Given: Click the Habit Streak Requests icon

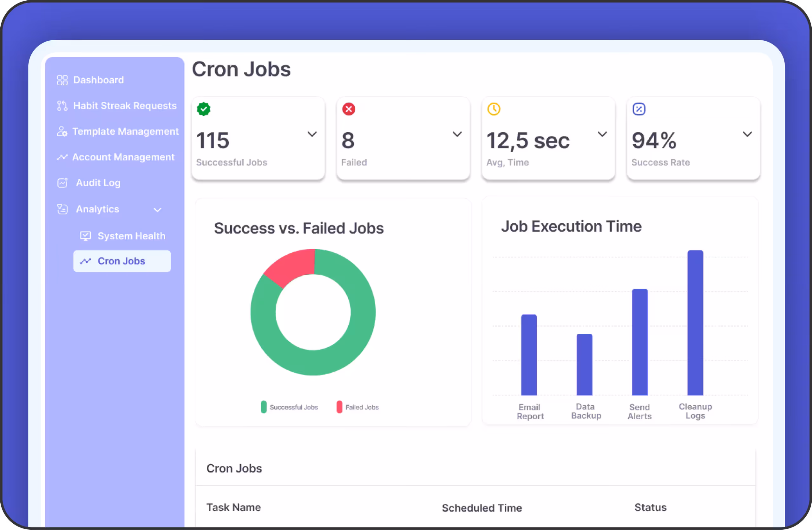Looking at the screenshot, I should pos(62,106).
